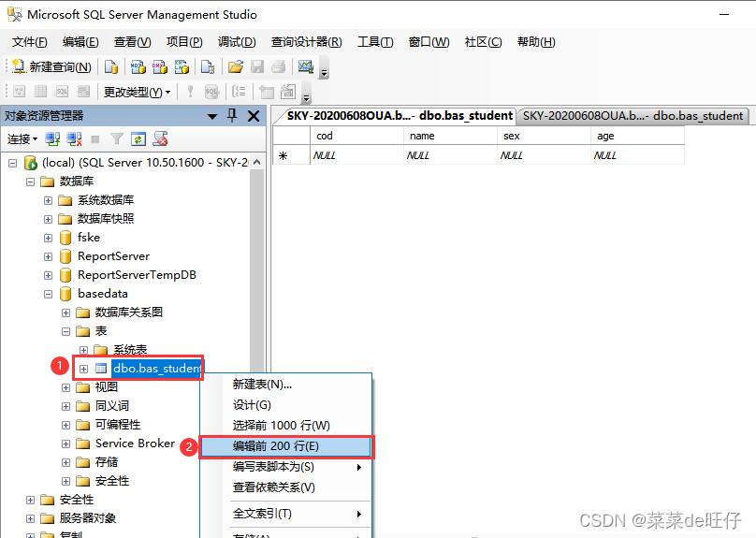Select the Service Broker folder
The height and width of the screenshot is (538, 756).
[x=135, y=443]
